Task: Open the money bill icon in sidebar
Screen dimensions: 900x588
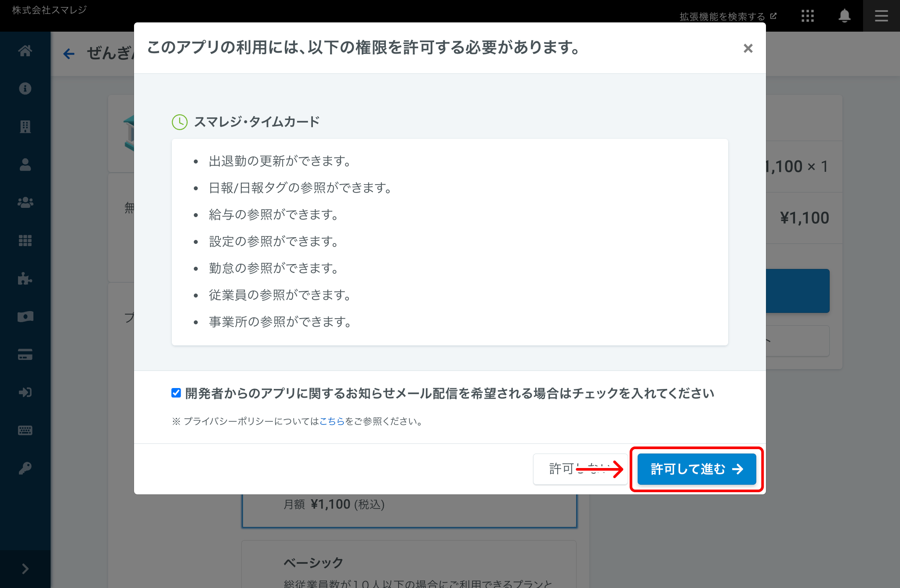Action: pyautogui.click(x=25, y=316)
